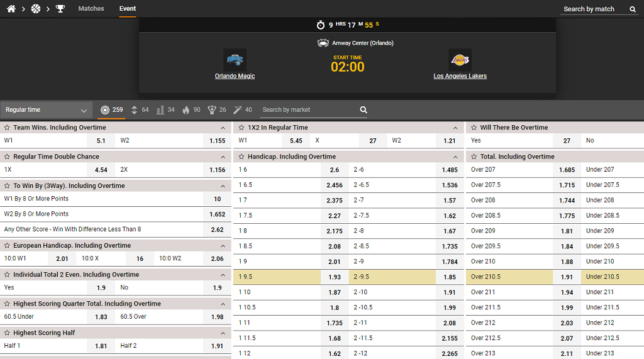Screen dimensions: 644x359
Task: Select W1 By 8 Or More Points odds 10
Action: point(217,199)
